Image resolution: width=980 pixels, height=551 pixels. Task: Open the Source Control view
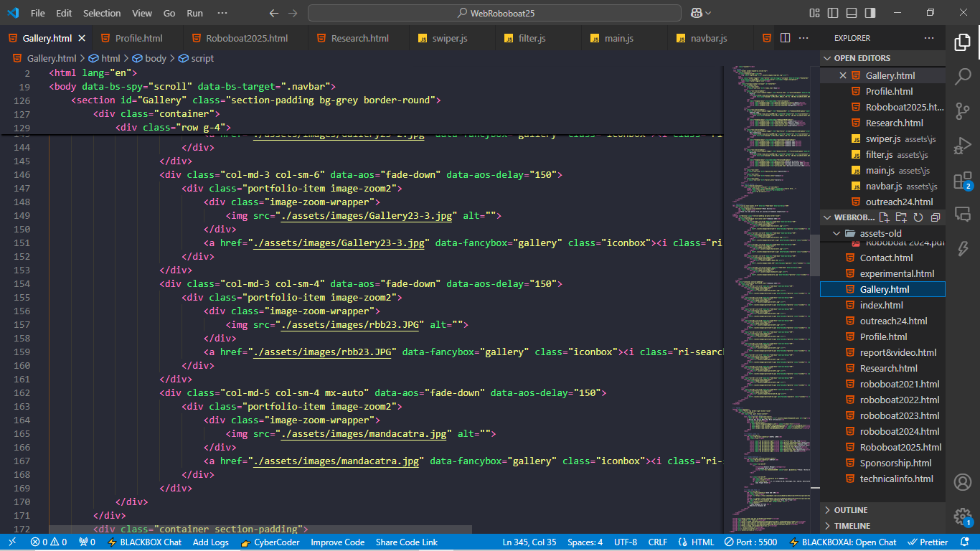962,110
